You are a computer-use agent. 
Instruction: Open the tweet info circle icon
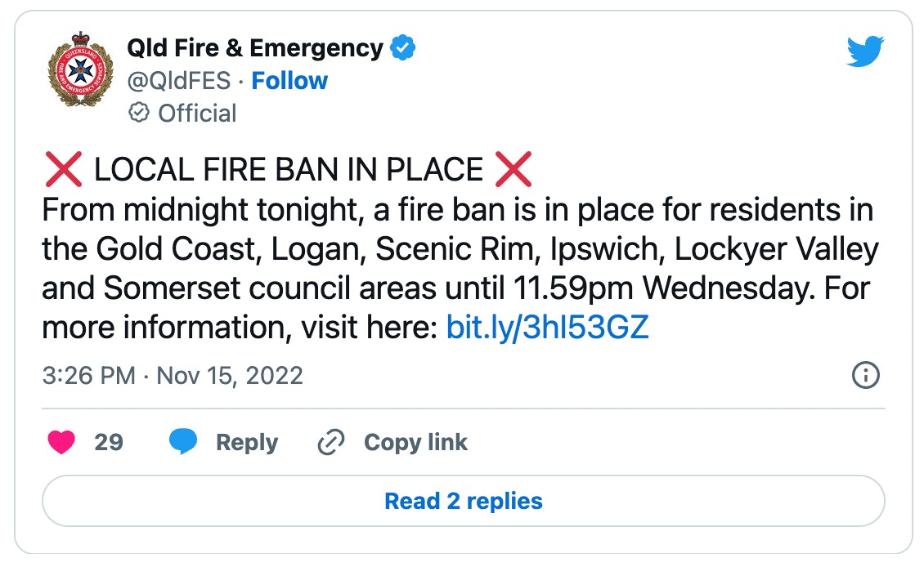click(x=865, y=376)
